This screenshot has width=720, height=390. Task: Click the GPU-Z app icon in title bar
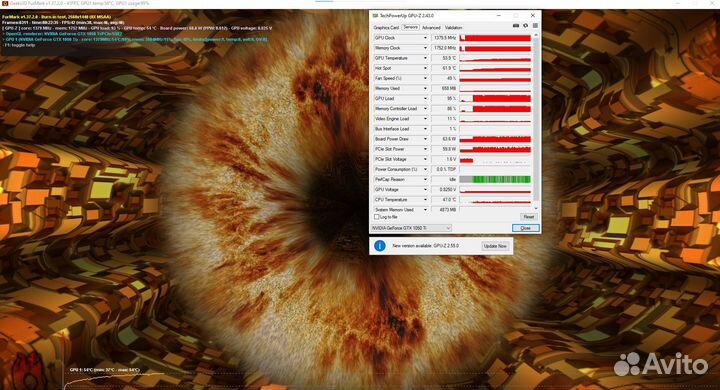click(x=375, y=16)
